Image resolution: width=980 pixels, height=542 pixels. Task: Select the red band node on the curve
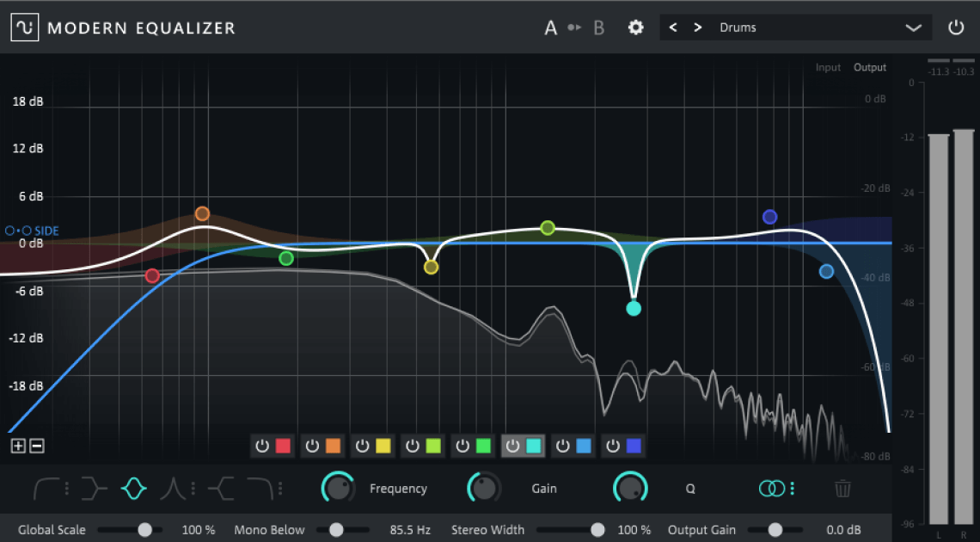point(152,275)
